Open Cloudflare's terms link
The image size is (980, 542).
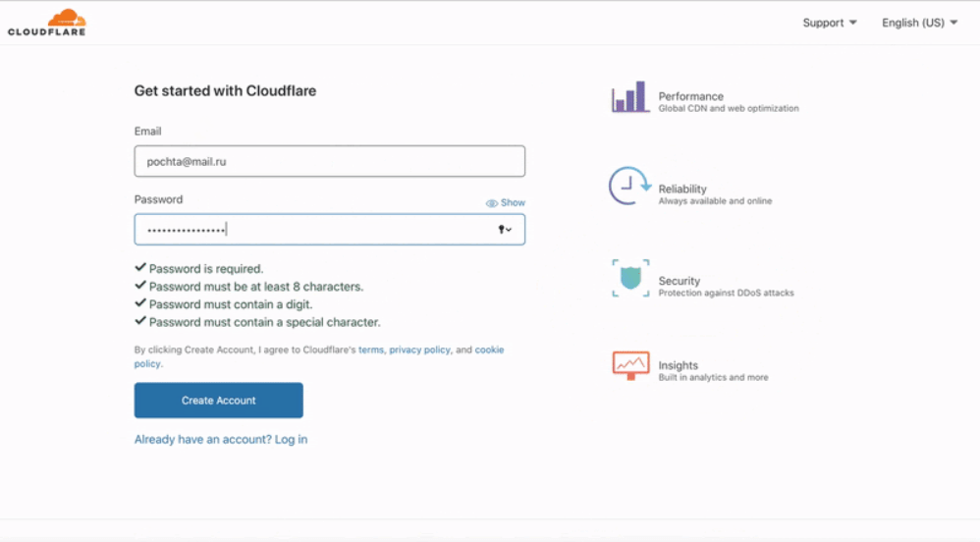[x=371, y=350]
